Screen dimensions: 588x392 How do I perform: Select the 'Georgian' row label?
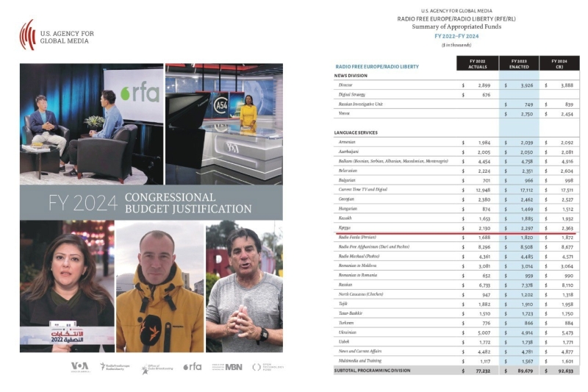click(x=346, y=199)
